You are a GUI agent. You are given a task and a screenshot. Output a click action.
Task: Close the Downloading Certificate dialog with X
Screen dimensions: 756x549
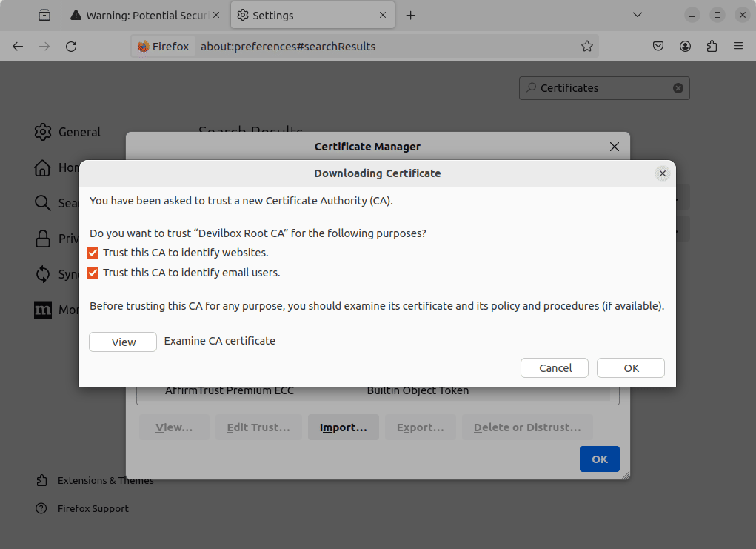[662, 173]
